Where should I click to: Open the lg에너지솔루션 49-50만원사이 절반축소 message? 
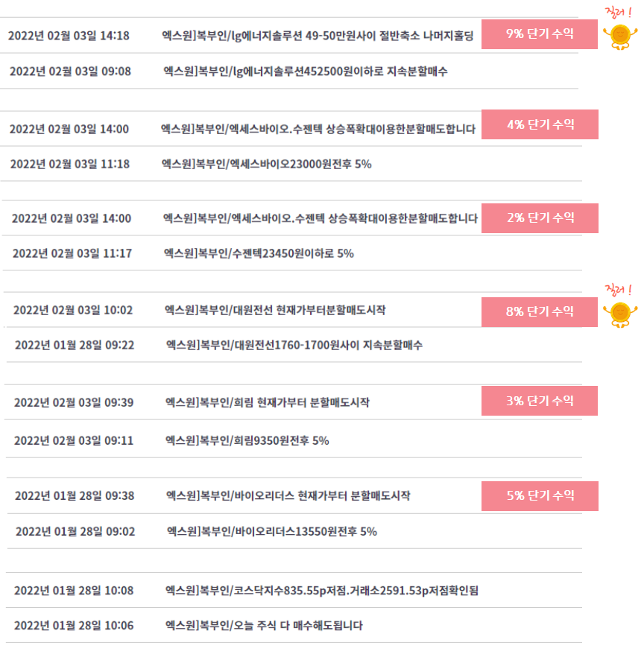tap(318, 36)
